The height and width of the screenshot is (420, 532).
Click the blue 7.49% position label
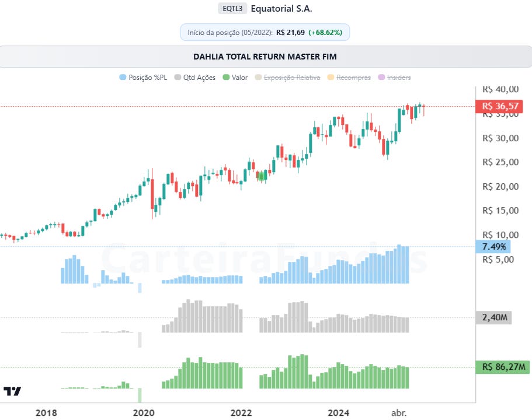(493, 246)
